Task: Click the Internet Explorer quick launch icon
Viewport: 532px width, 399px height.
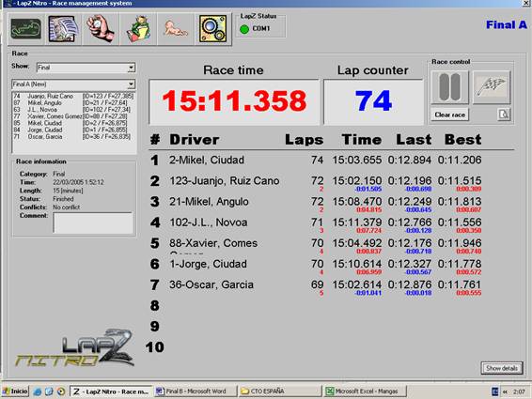Action: tap(38, 391)
